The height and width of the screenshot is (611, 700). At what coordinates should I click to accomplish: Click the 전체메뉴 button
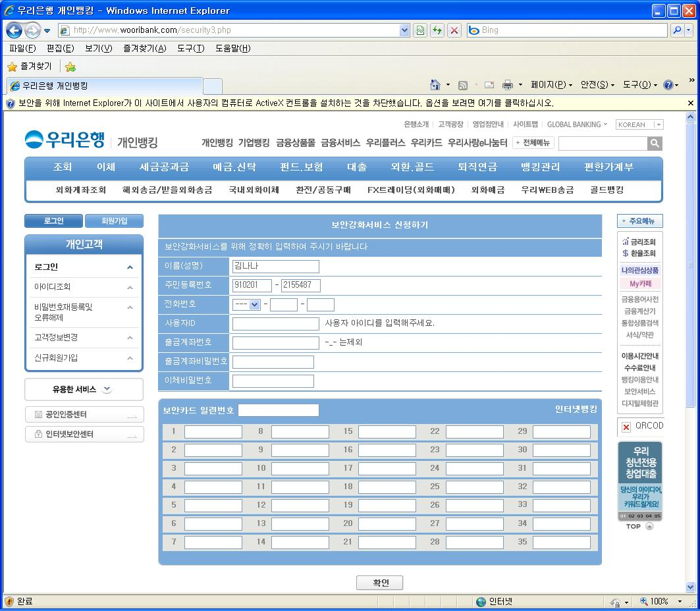point(533,143)
